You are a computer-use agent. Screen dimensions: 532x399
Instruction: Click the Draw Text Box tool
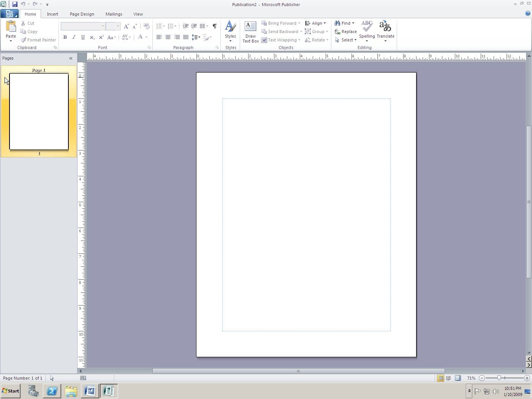[x=250, y=32]
